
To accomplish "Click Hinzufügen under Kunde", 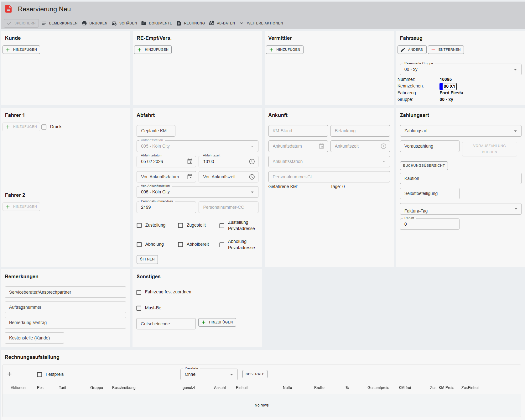I will (x=21, y=50).
